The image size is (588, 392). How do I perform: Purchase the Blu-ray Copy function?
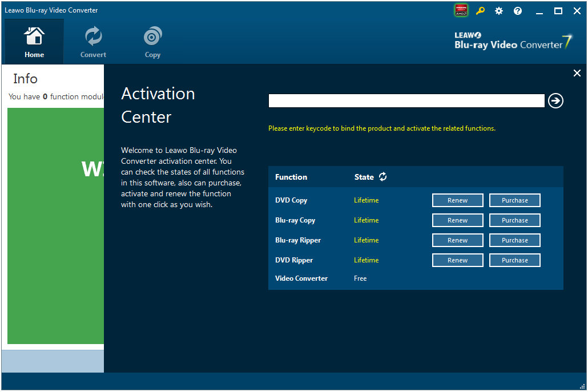tap(514, 220)
